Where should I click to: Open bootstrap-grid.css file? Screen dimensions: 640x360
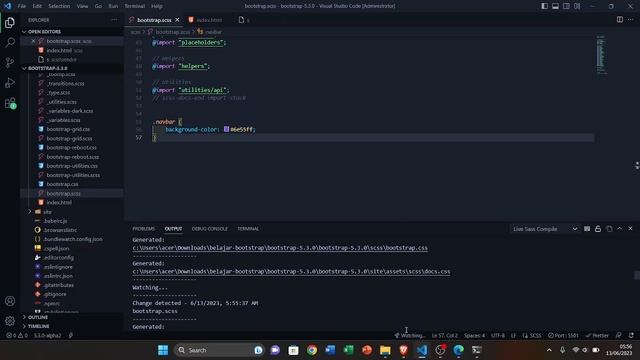point(68,129)
